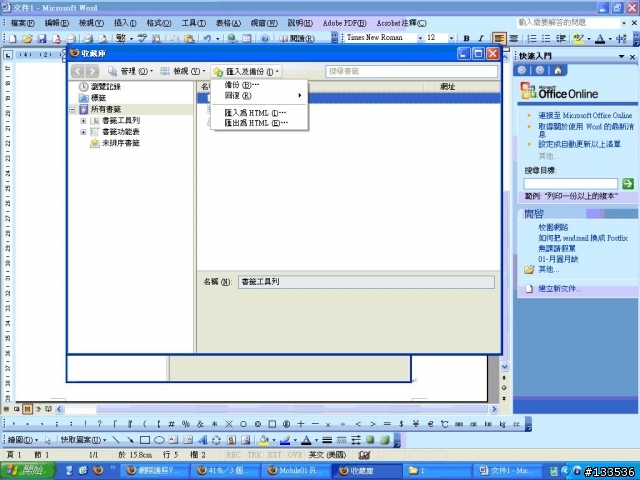Choose 匯入為 HTML (Import HTML) menu item
This screenshot has width=640, height=480.
(259, 113)
